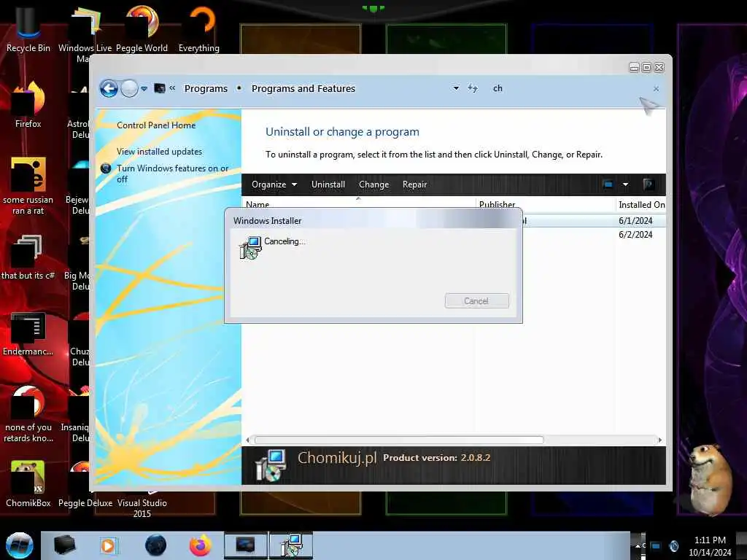Launch Peggle World from the desktop
Screen dimensions: 747x560
(142, 28)
